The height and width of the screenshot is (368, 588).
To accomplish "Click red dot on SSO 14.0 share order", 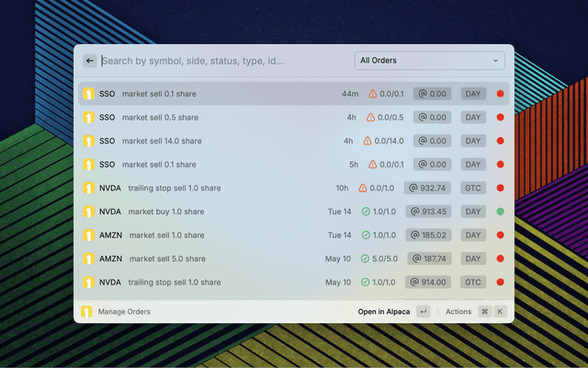I will 501,141.
